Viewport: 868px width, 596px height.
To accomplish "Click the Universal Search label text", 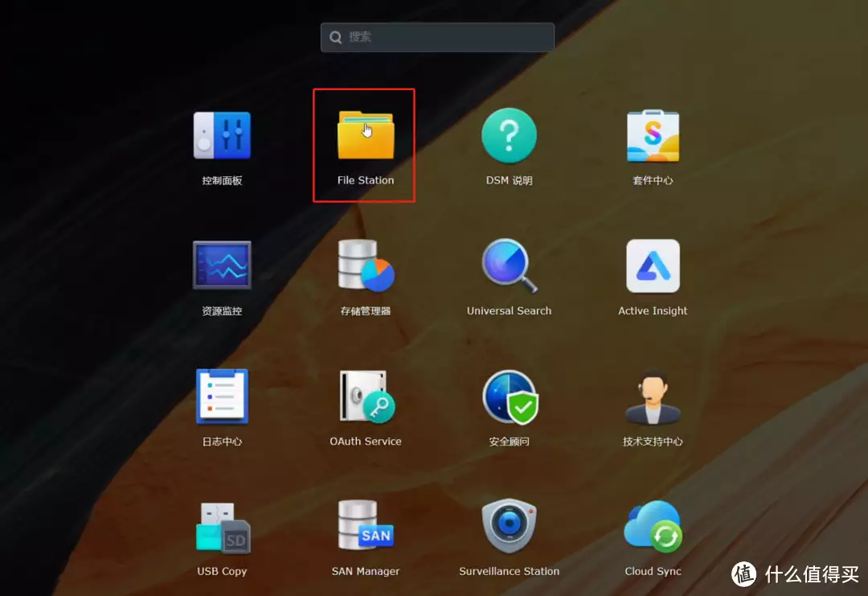I will click(510, 310).
